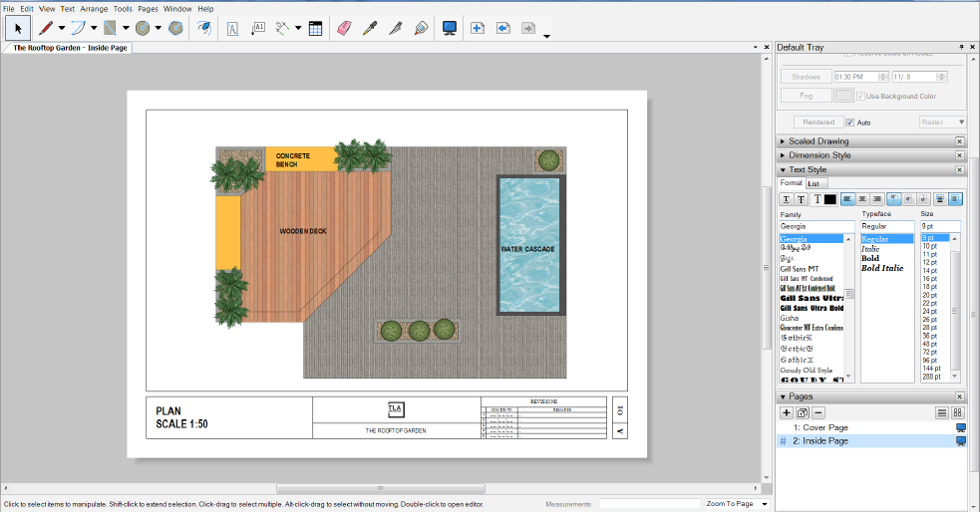
Task: Select the Circle shape tool
Action: [x=144, y=28]
